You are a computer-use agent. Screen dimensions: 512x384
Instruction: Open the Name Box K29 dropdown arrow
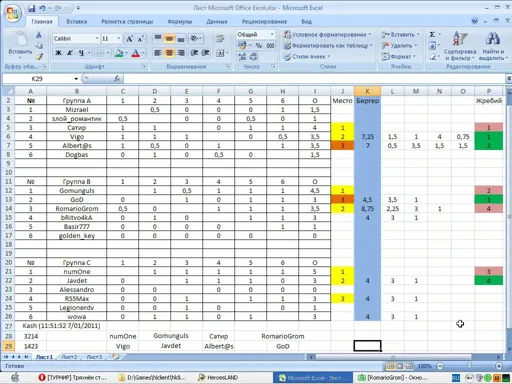pyautogui.click(x=76, y=79)
